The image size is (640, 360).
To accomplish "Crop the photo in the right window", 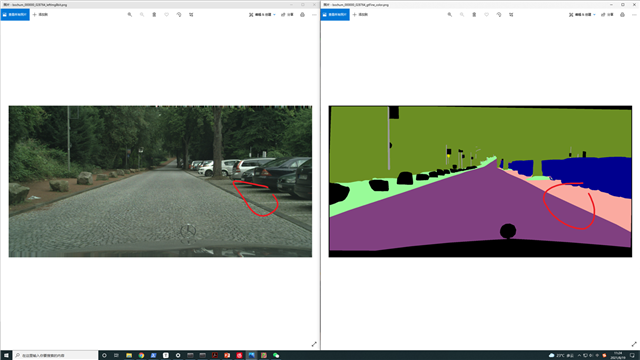I will point(511,15).
